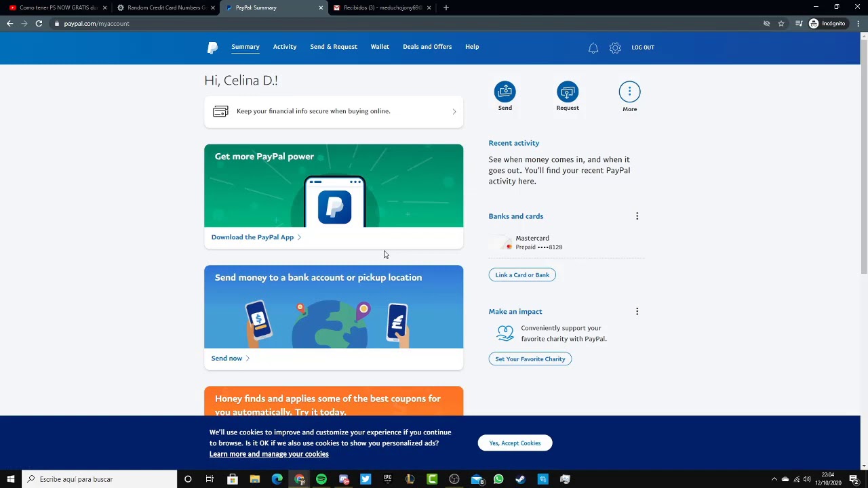Accept cookies with Yes, Accept Cookies
868x488 pixels.
(515, 443)
